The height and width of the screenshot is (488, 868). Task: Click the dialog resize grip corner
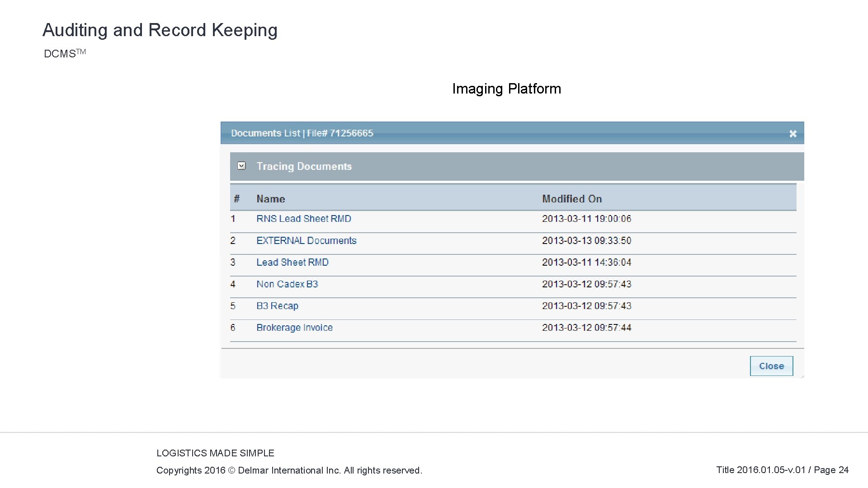coord(802,376)
